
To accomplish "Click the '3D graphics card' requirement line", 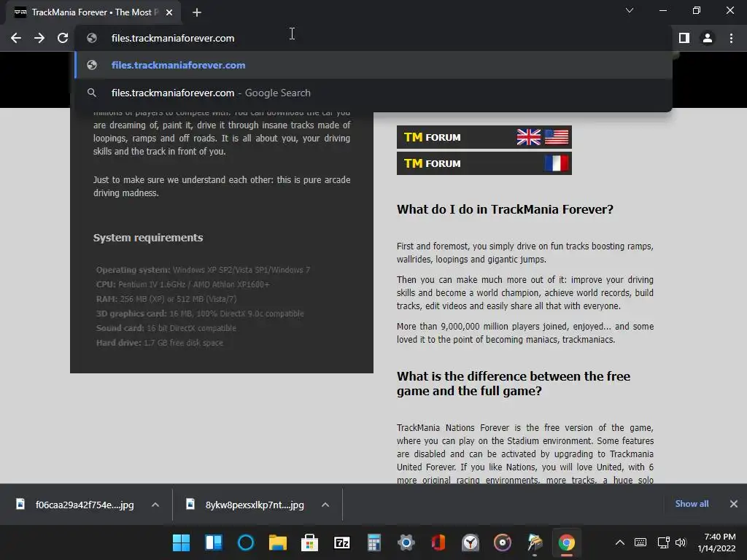I will (x=200, y=314).
